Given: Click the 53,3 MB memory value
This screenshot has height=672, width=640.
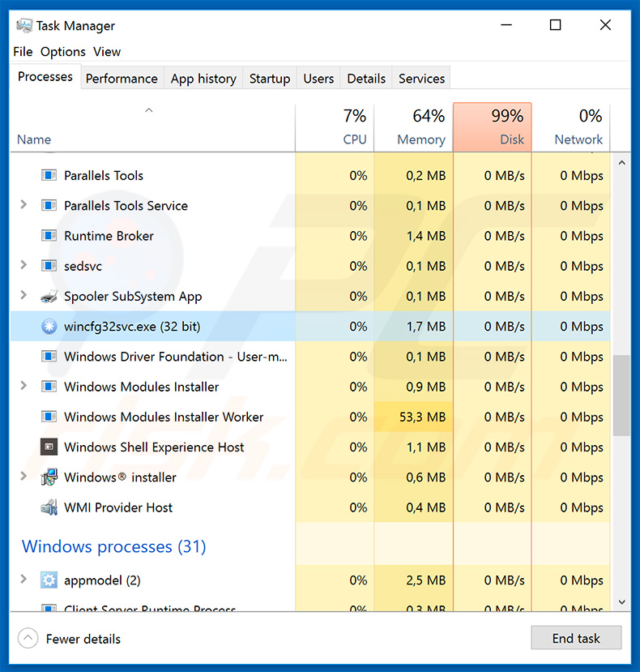Looking at the screenshot, I should pos(422,417).
